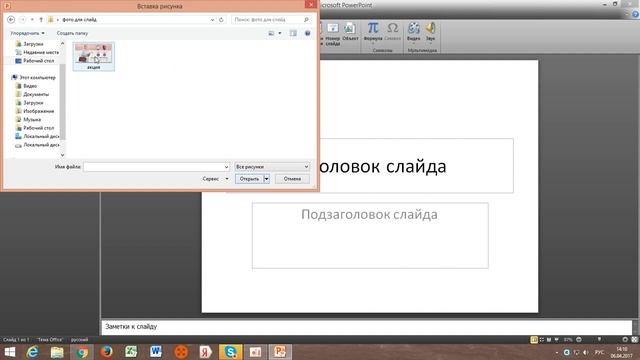
Task: Create a new folder with Создать папку
Action: [72, 33]
